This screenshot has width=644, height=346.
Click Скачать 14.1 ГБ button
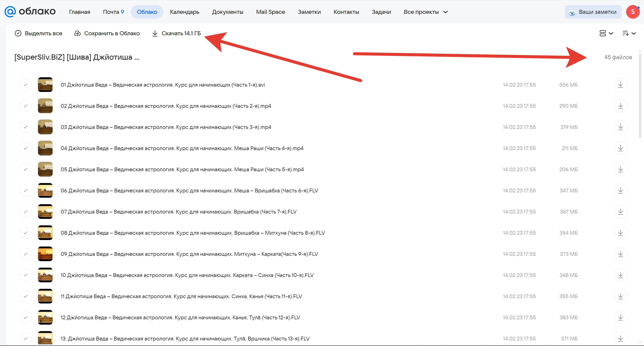pos(176,33)
